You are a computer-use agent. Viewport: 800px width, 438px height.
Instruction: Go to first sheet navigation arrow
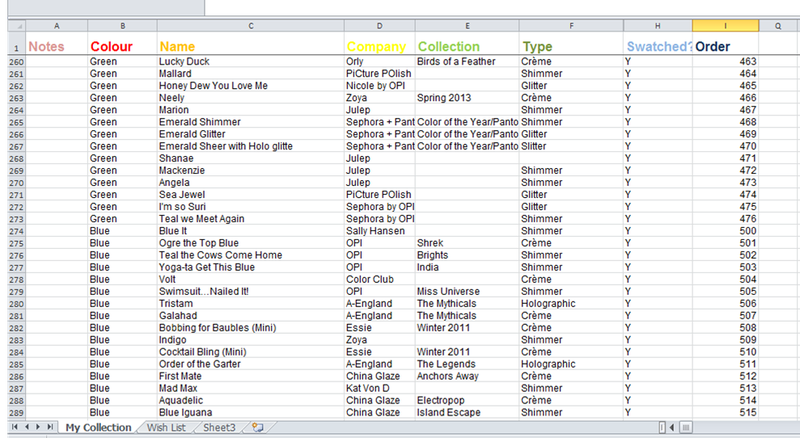[15, 427]
